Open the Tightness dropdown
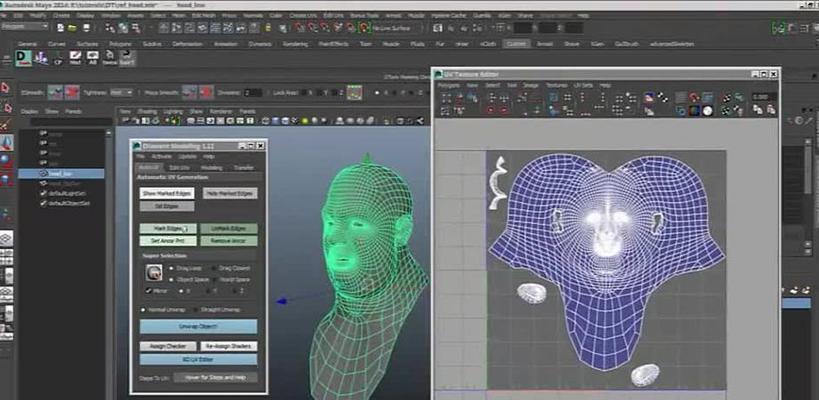 122,92
